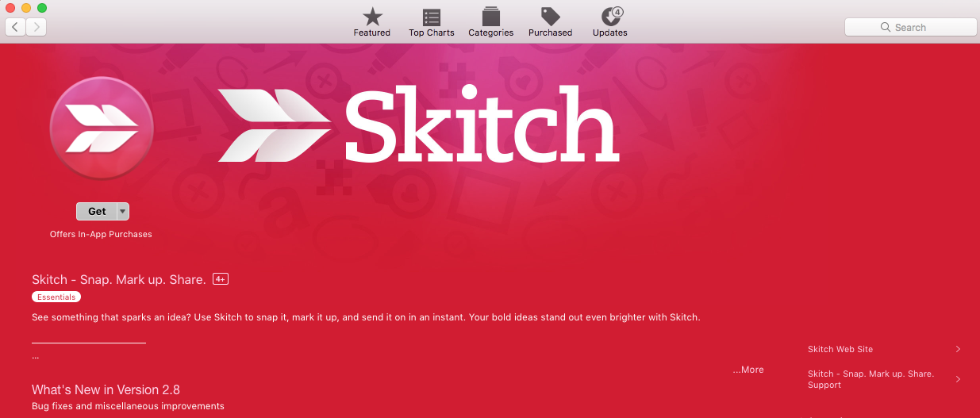
Task: Open Skitch - Snap. Mark up. Share. Support link
Action: click(x=870, y=379)
